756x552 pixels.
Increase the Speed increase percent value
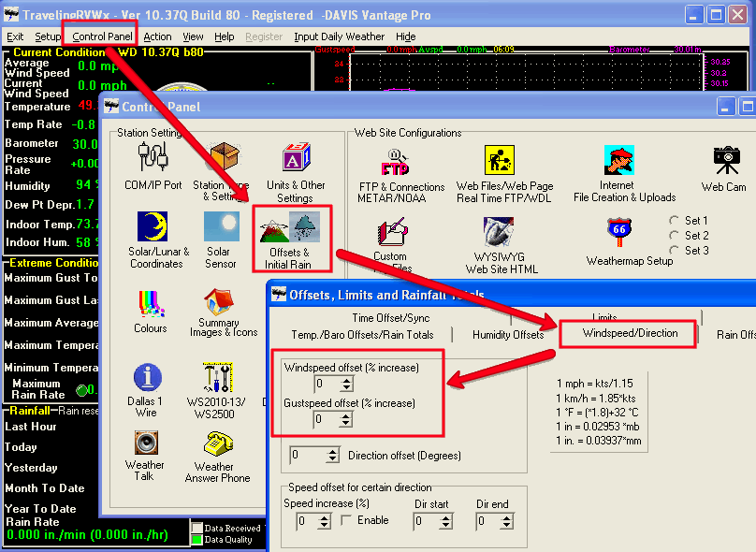point(325,517)
